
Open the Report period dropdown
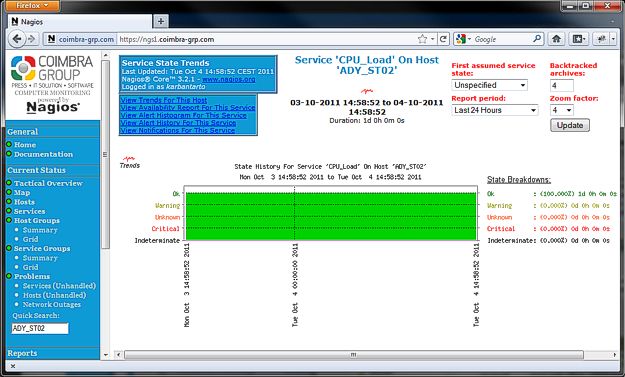point(495,110)
